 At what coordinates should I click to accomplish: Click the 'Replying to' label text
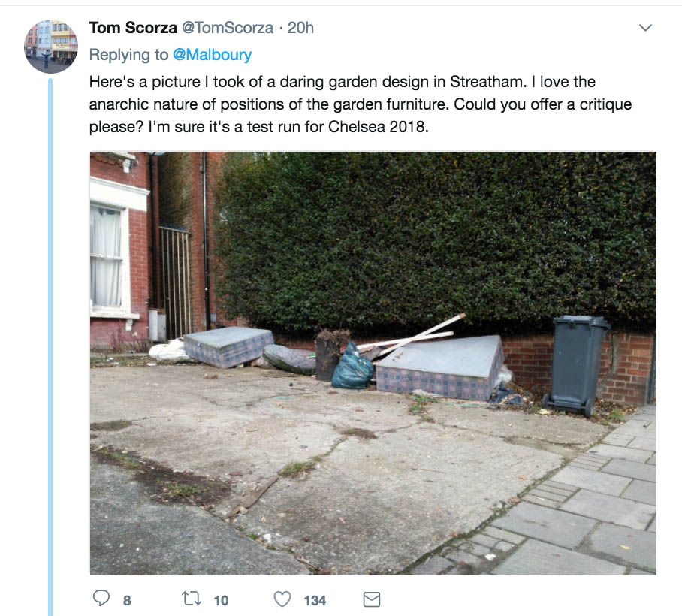(x=128, y=55)
